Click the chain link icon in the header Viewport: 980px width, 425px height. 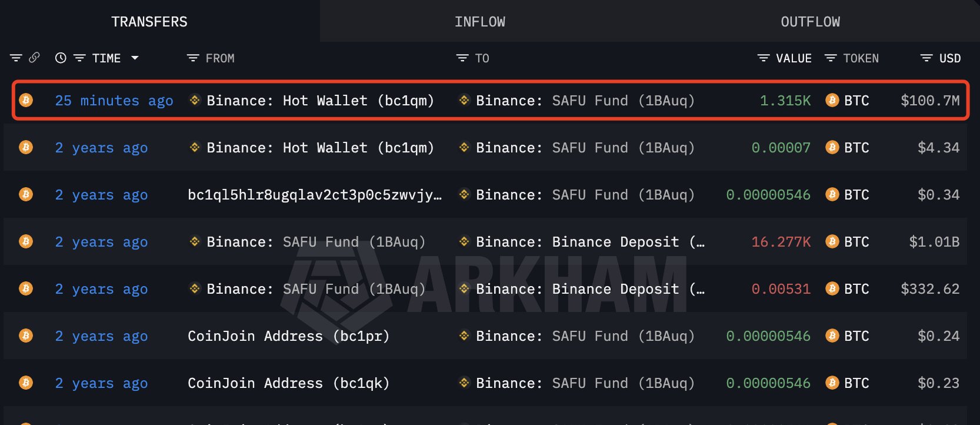click(x=34, y=58)
